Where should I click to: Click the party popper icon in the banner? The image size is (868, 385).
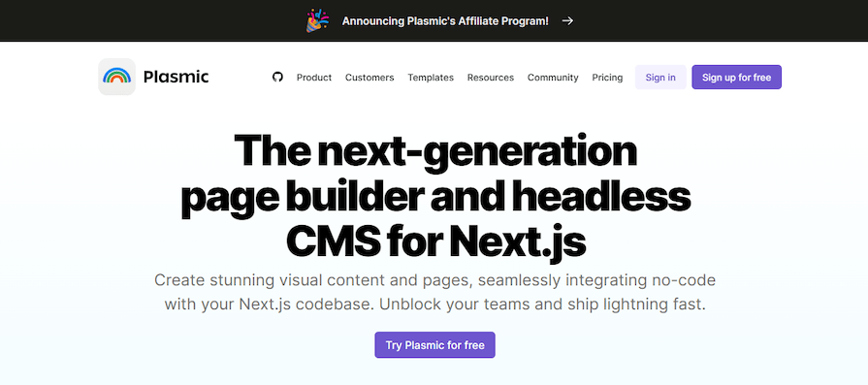click(318, 20)
